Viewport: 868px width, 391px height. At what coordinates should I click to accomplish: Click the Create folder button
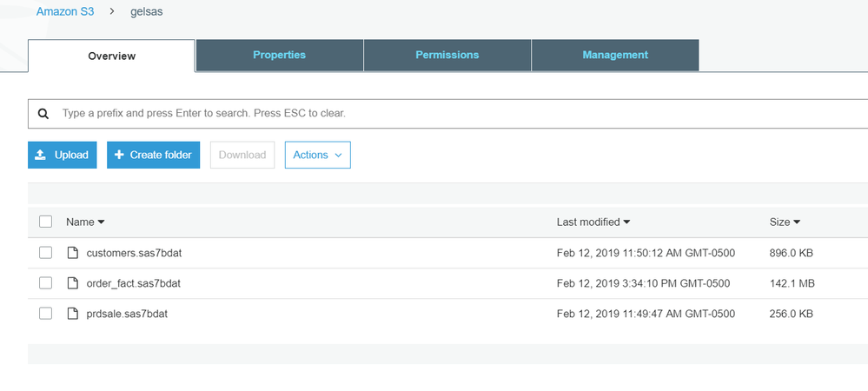[154, 155]
